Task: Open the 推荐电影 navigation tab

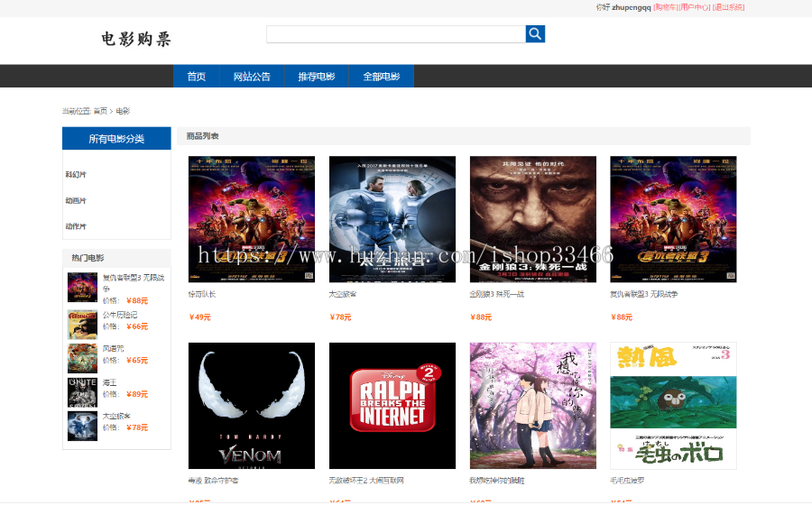Action: pyautogui.click(x=317, y=77)
